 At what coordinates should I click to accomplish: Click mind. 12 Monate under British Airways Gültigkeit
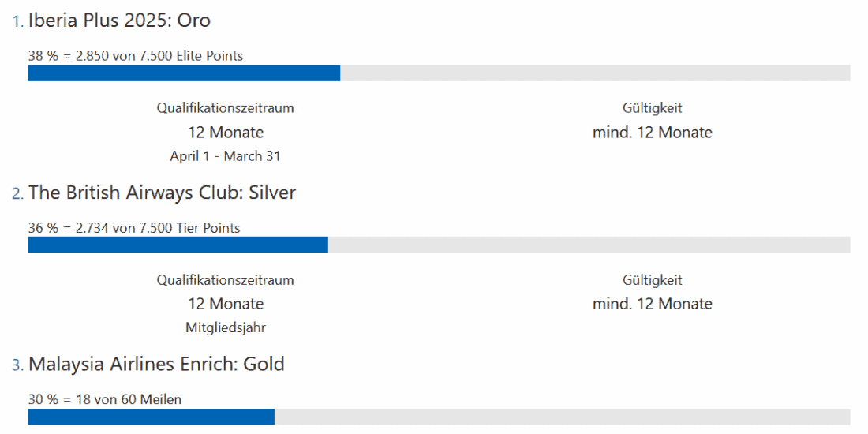pyautogui.click(x=652, y=305)
